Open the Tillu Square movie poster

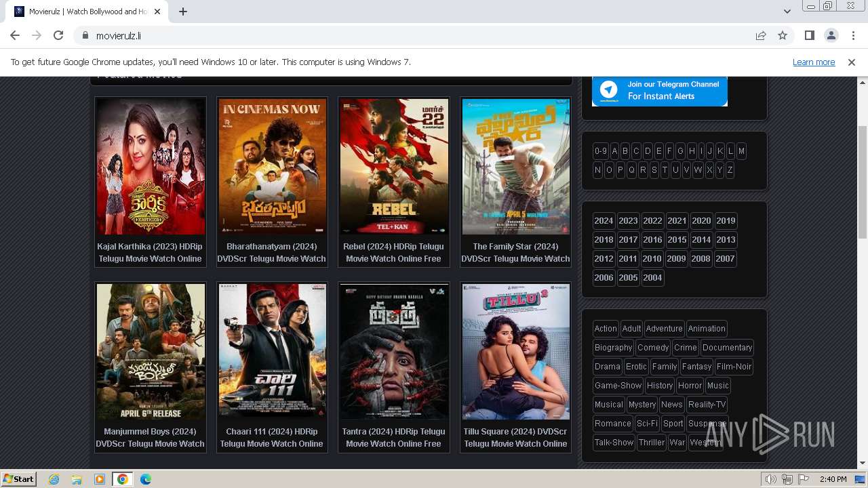click(x=516, y=351)
